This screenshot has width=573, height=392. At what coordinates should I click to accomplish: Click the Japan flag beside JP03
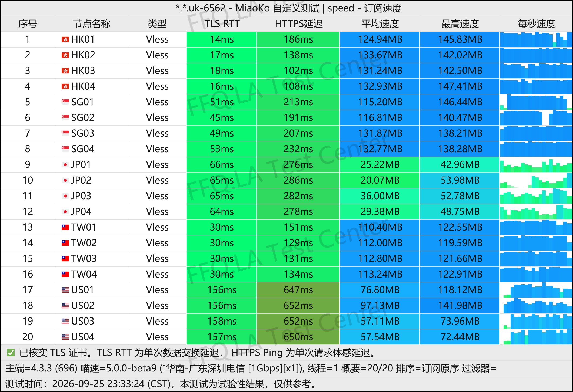tap(65, 196)
